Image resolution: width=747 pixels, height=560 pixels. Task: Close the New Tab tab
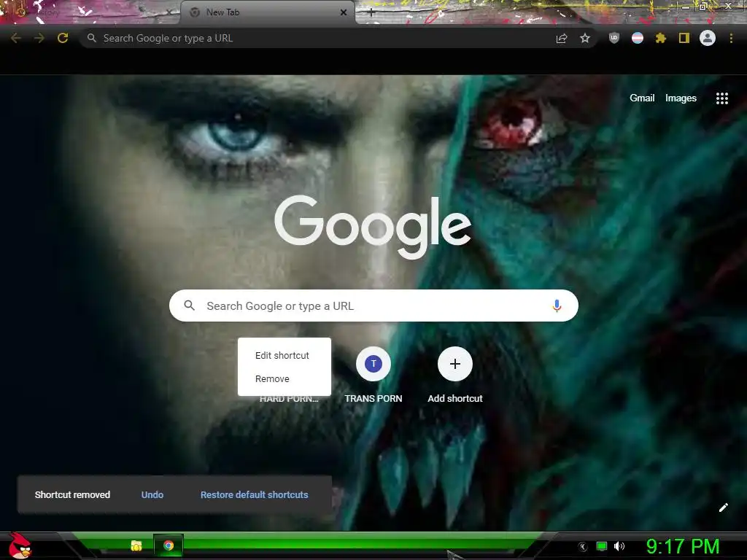[x=344, y=12]
